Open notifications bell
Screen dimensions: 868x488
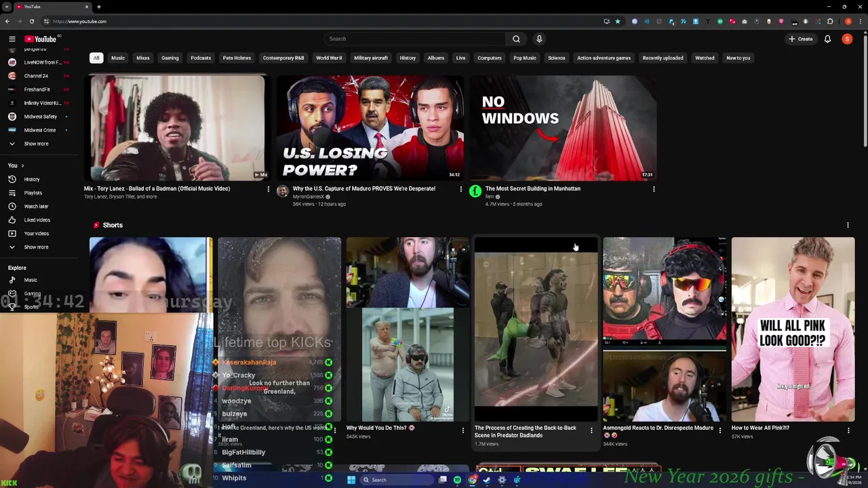(x=827, y=39)
